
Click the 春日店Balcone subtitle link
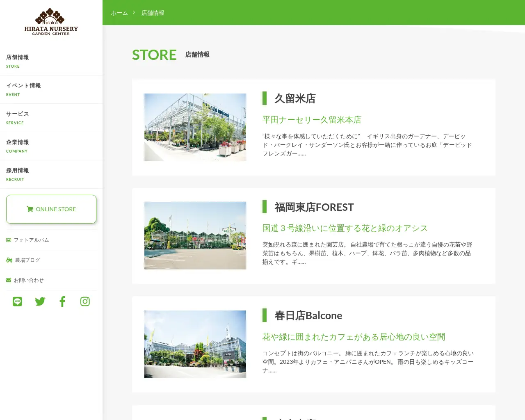click(354, 336)
